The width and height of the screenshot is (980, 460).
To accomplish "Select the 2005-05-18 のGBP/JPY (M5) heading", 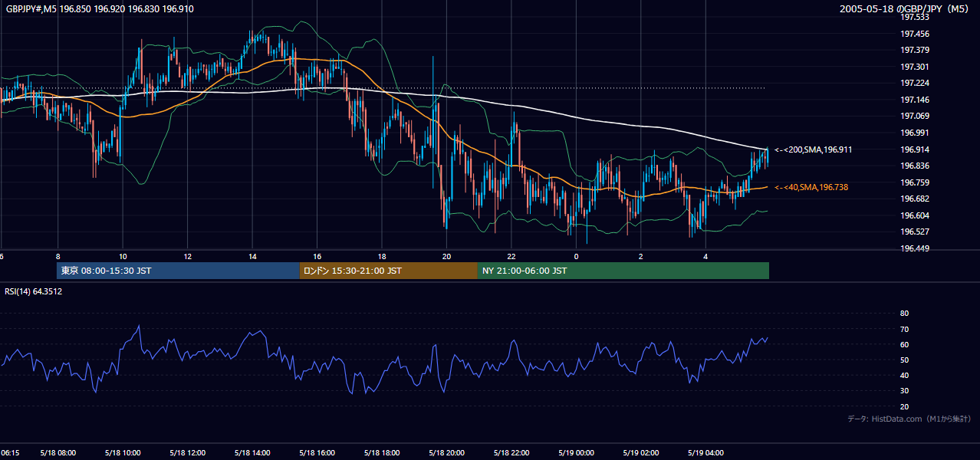I will click(x=906, y=8).
